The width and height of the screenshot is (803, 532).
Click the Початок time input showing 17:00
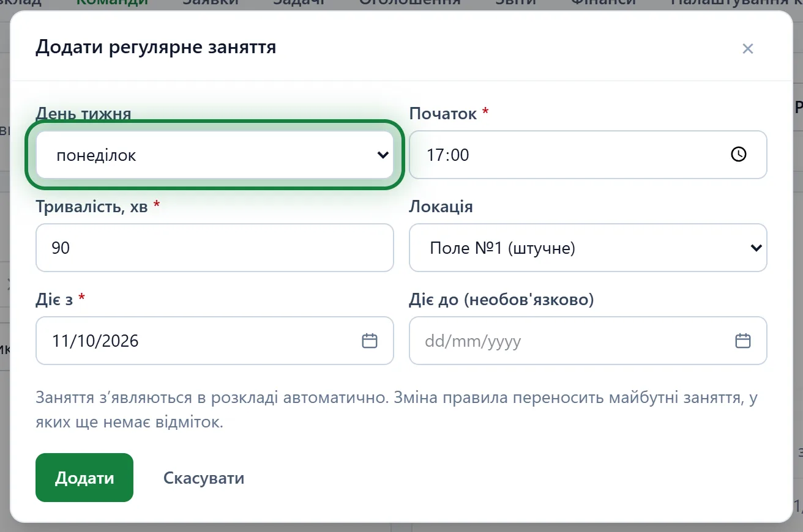(588, 155)
